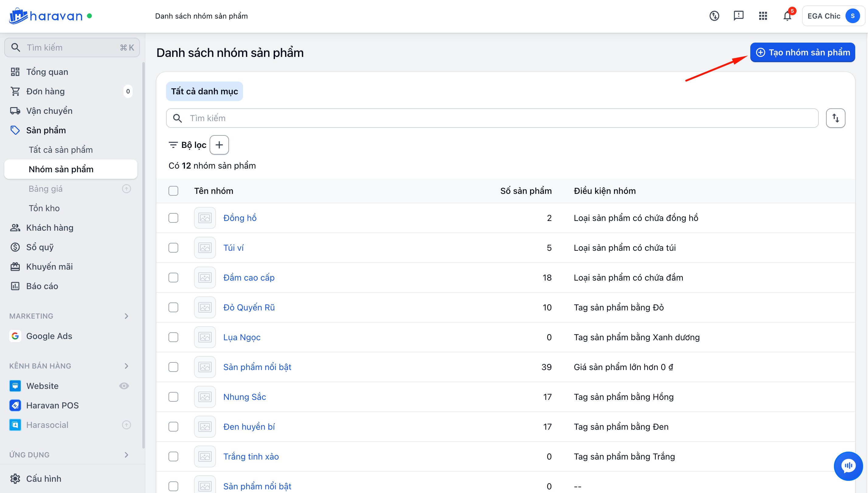The height and width of the screenshot is (493, 868).
Task: Click the sync history icon in the header
Action: pos(714,16)
